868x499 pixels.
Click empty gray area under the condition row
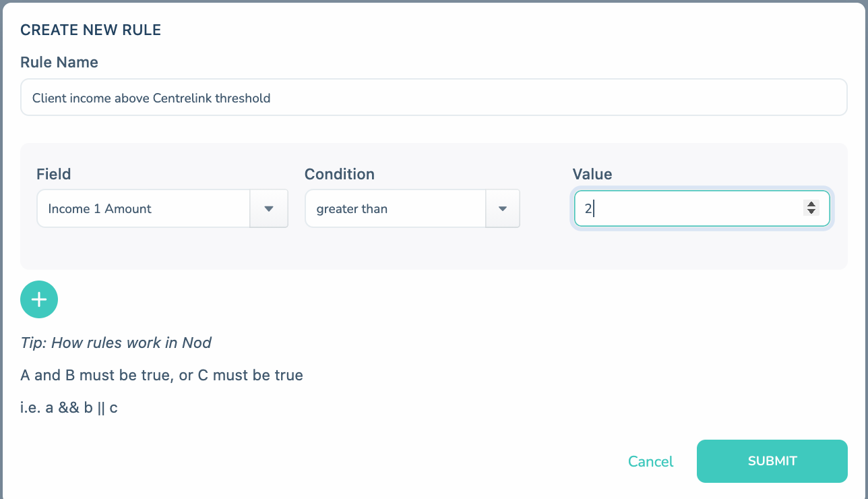tap(433, 249)
